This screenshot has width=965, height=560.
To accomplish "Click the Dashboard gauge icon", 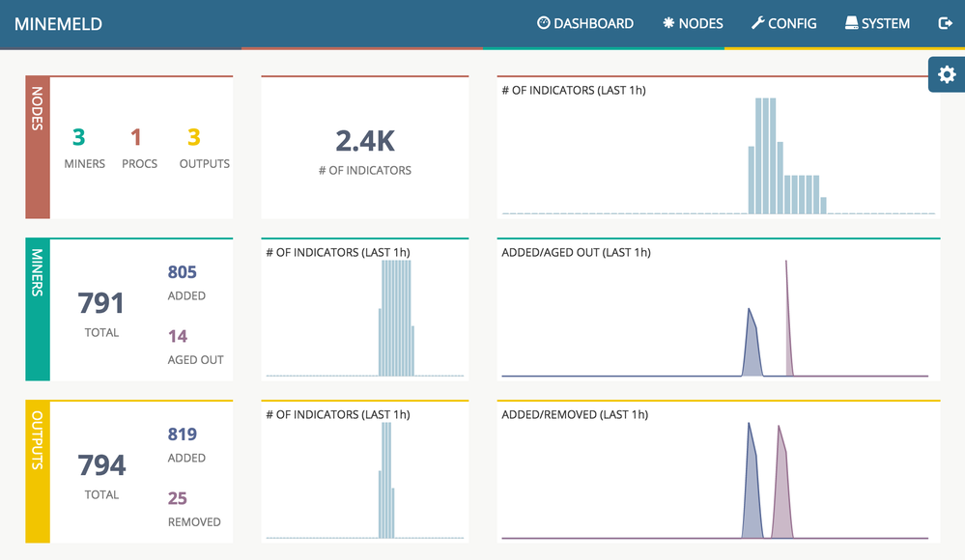I will coord(543,23).
